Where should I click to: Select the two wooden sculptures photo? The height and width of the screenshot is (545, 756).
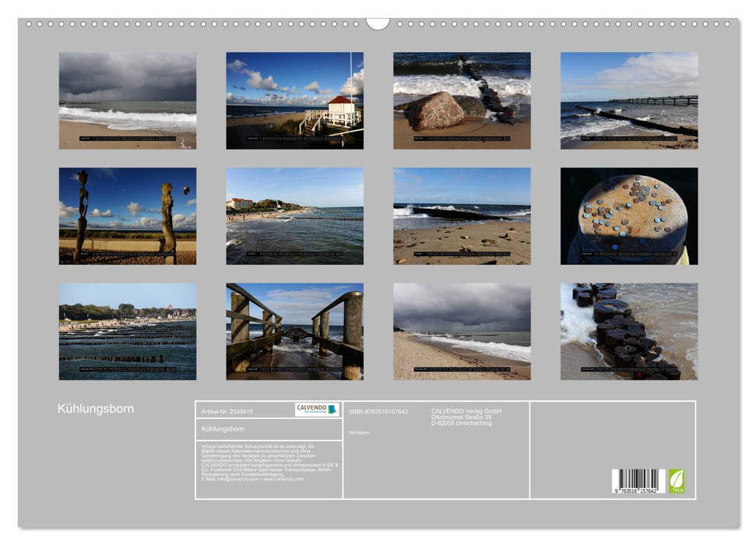[x=128, y=216]
